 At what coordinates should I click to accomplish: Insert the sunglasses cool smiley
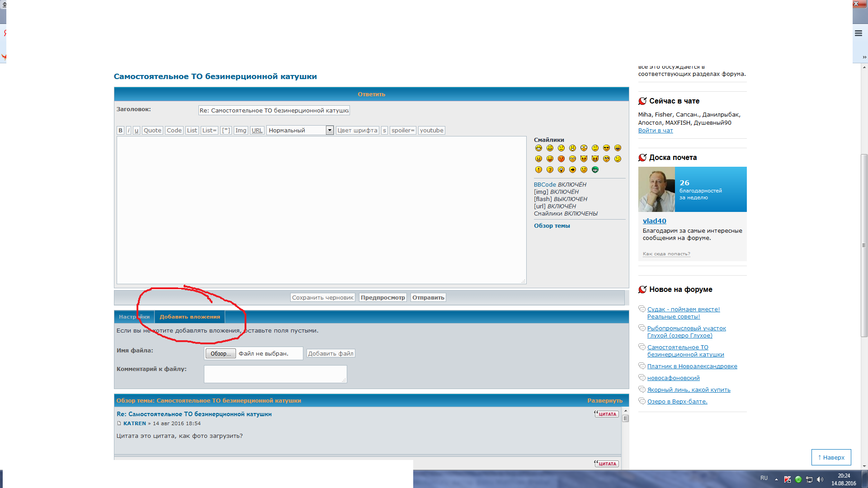click(606, 148)
